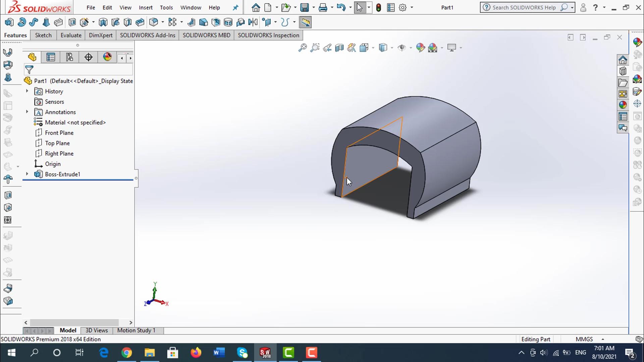Expand the Boss-Extrude1 feature node
The image size is (644, 362).
pyautogui.click(x=27, y=174)
